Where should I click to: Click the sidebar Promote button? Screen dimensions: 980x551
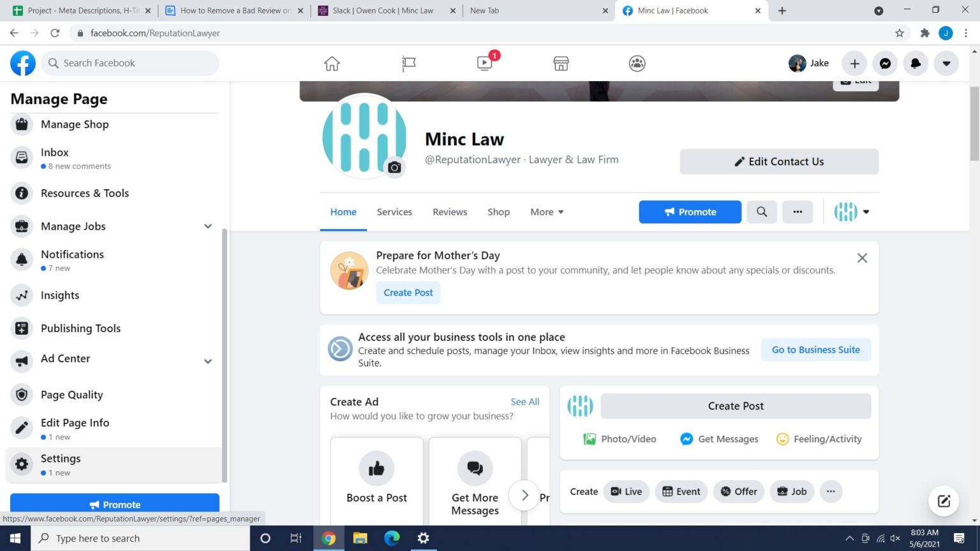click(x=115, y=504)
